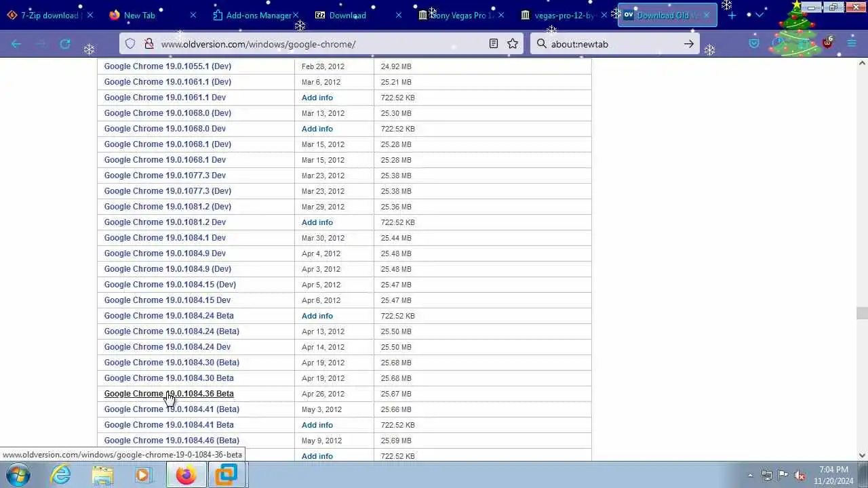Open the uBlock Origin extension icon
The width and height of the screenshot is (868, 488).
pos(827,43)
